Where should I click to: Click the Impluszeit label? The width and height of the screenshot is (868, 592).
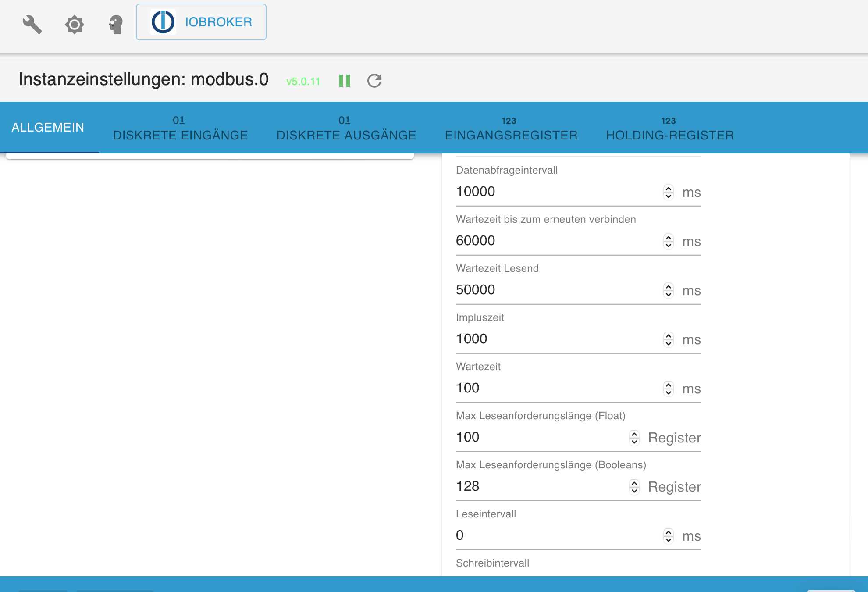click(x=480, y=317)
